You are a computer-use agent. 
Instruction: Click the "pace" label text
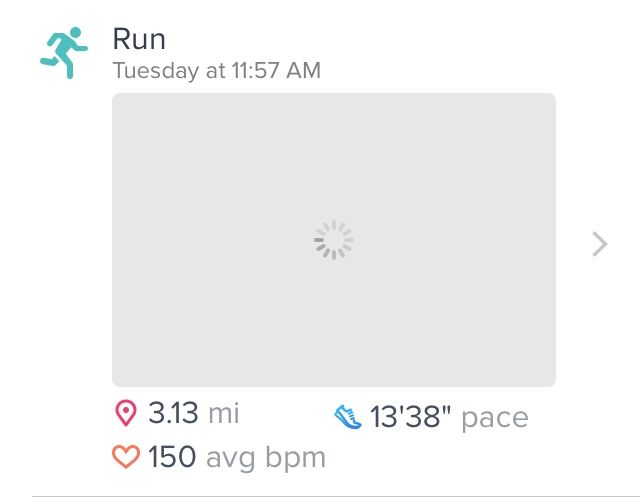click(494, 418)
